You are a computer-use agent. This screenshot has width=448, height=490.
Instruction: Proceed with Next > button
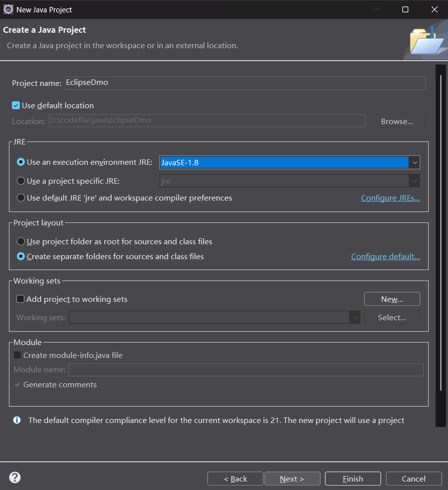[292, 479]
